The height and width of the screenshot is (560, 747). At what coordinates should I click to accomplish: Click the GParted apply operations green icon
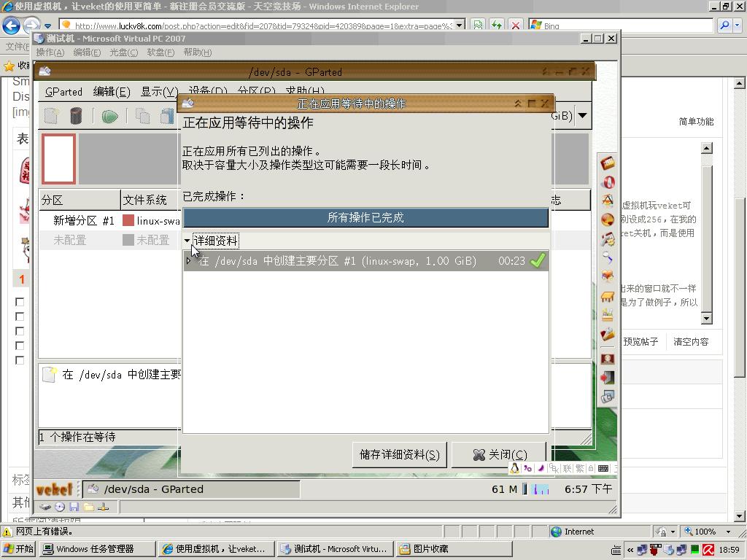(109, 116)
